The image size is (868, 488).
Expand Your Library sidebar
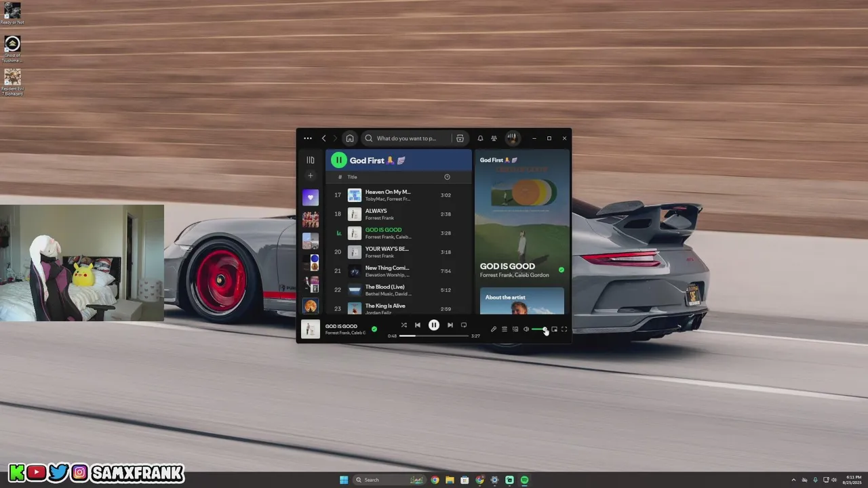pos(311,160)
